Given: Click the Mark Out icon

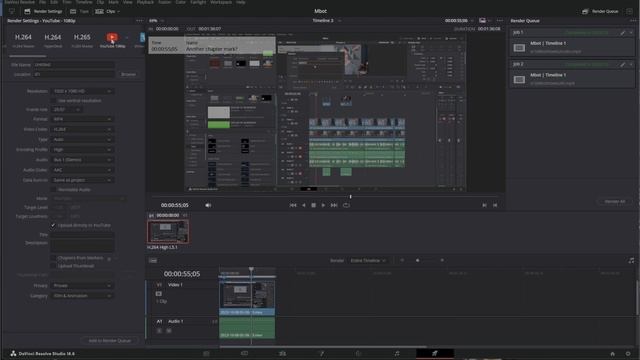Looking at the screenshot, I should (495, 205).
